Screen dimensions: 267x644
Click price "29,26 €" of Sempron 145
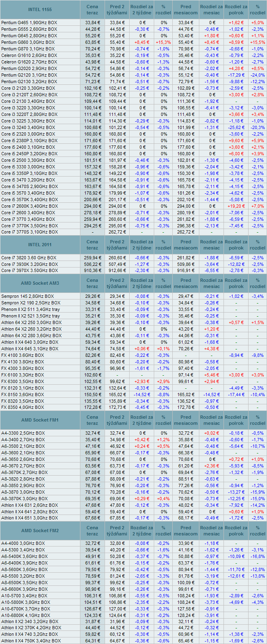pos(92,296)
